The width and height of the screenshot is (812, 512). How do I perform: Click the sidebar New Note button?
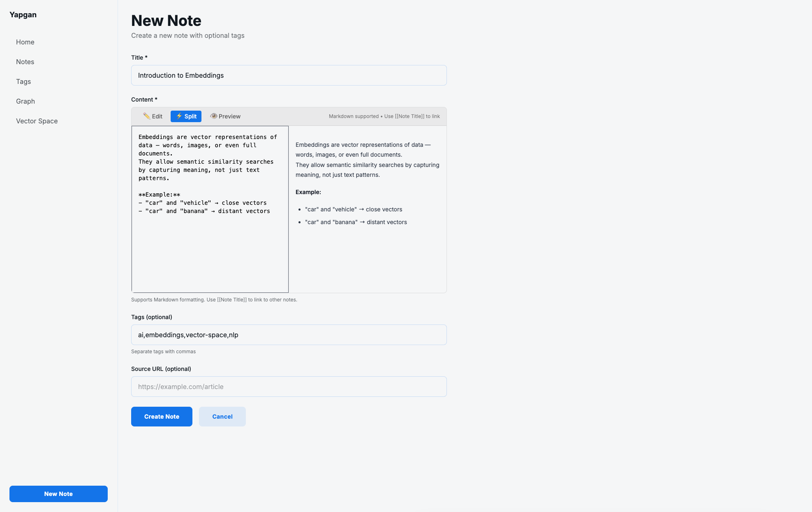pyautogui.click(x=58, y=494)
